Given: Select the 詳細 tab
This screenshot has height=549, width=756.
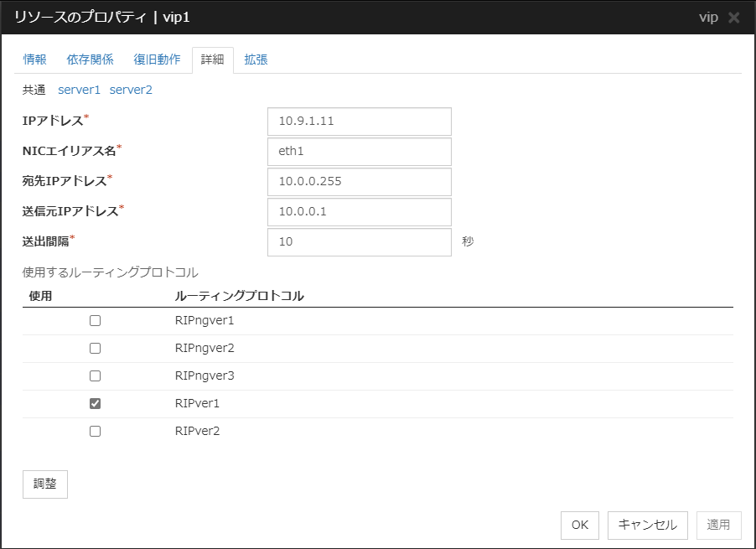Looking at the screenshot, I should point(212,60).
